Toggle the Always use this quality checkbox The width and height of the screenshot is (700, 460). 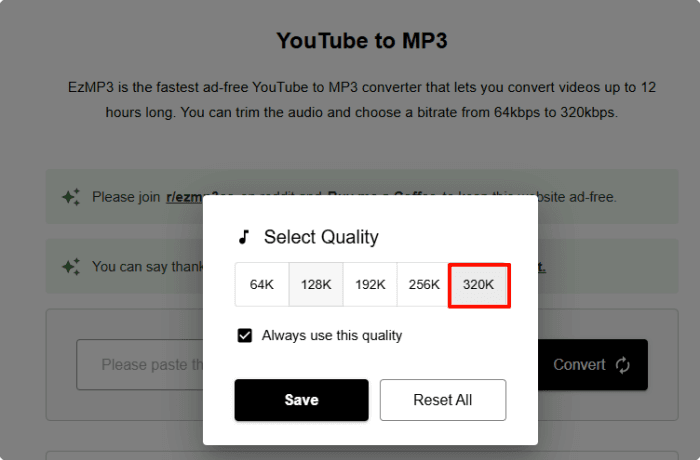(x=245, y=336)
